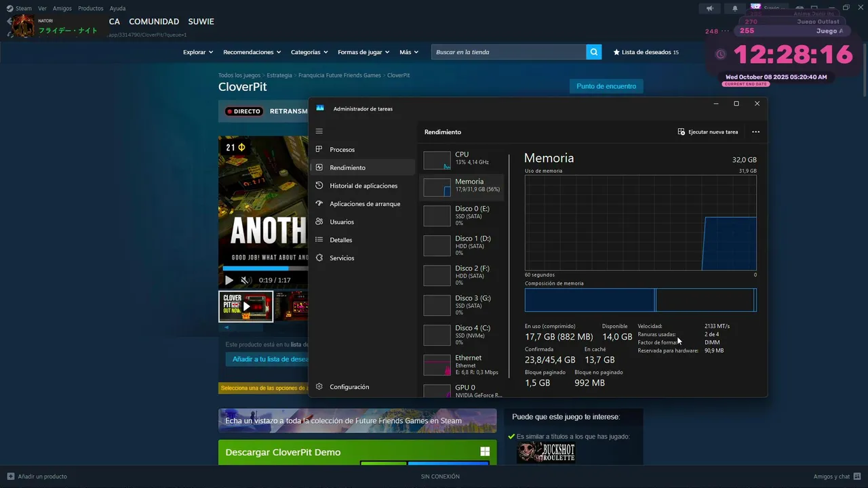Click the store search magnifier button
The width and height of the screenshot is (868, 488).
[594, 52]
